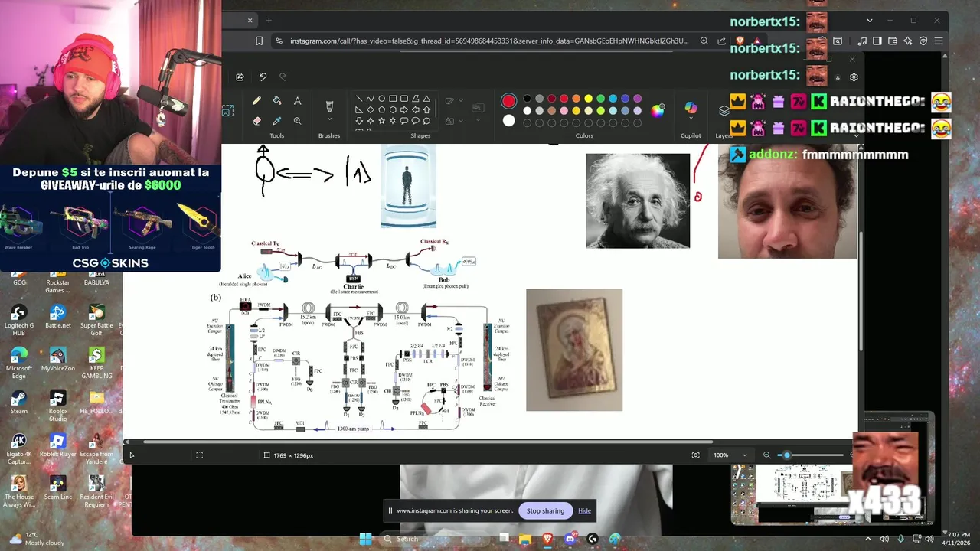Toggle the Paint rectangular selection icon
Viewport: 980px width, 551px height.
pos(199,455)
